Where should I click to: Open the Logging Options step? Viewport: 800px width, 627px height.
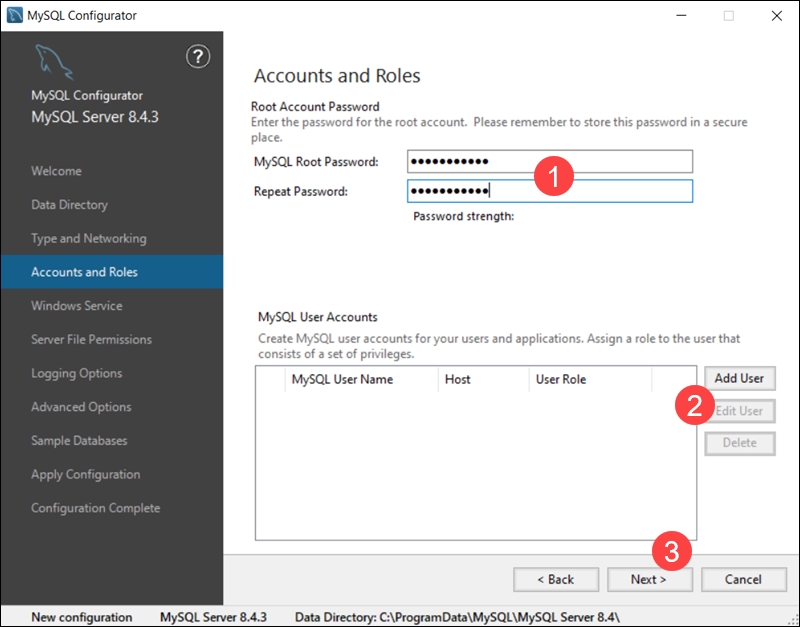pyautogui.click(x=74, y=373)
